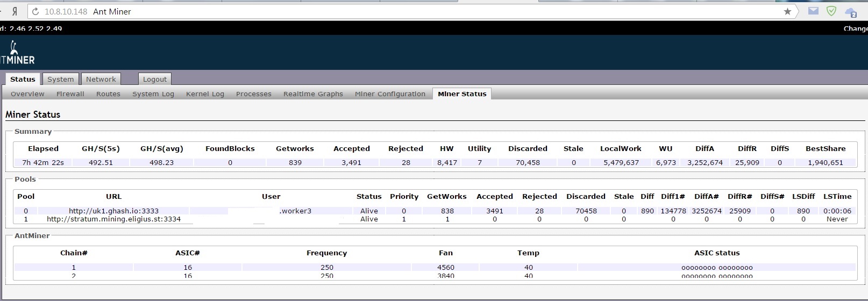The width and height of the screenshot is (868, 301).
Task: Click the chain 1 fan speed 4560
Action: click(x=446, y=267)
